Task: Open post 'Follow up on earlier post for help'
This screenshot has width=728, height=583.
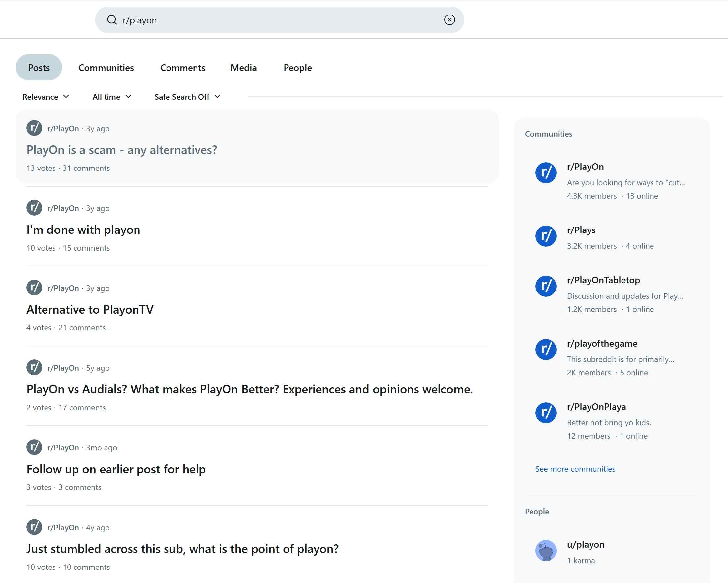Action: click(x=116, y=469)
